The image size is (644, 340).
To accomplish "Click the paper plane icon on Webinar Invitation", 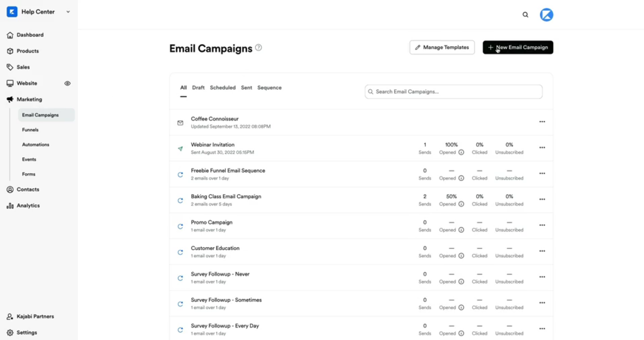I will tap(180, 148).
